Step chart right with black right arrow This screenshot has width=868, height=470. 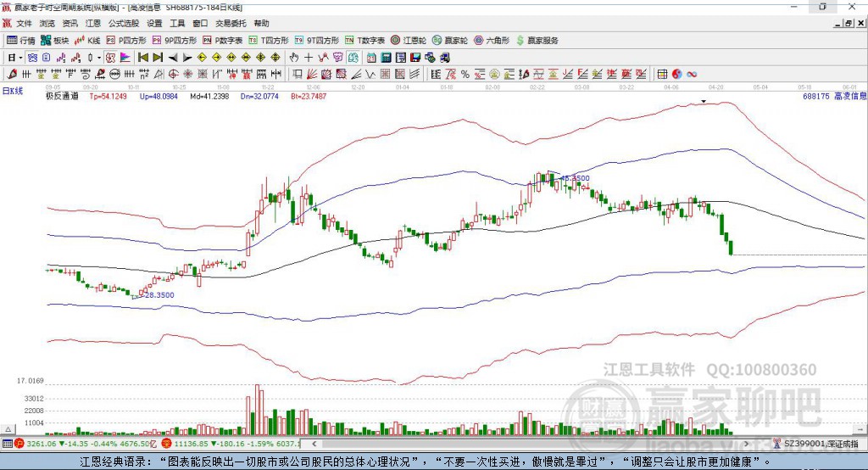(x=187, y=58)
